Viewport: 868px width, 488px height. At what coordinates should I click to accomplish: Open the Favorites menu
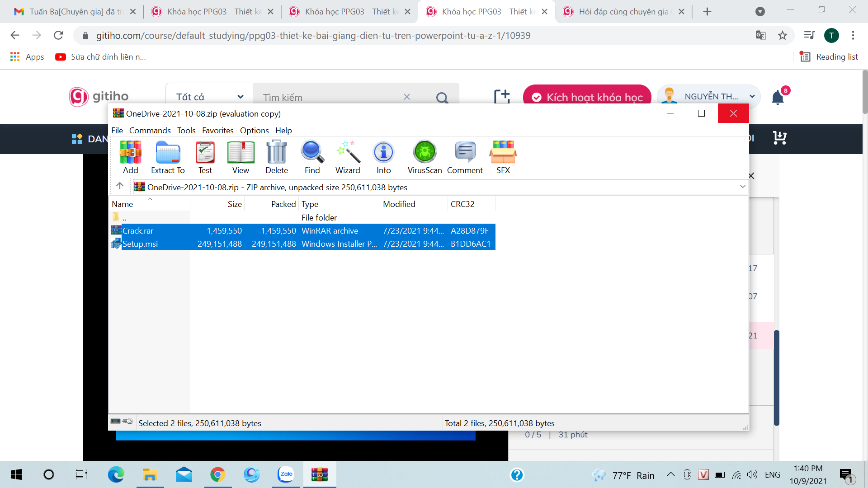(218, 131)
